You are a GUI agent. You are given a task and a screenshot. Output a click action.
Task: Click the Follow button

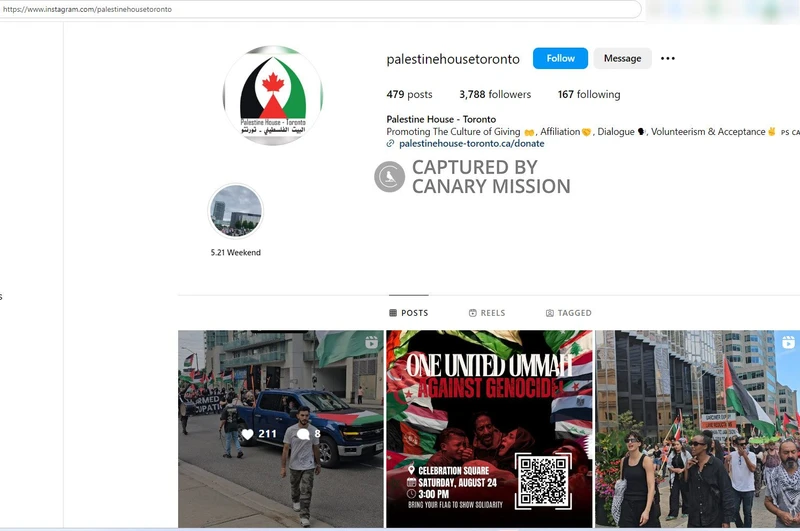tap(560, 58)
